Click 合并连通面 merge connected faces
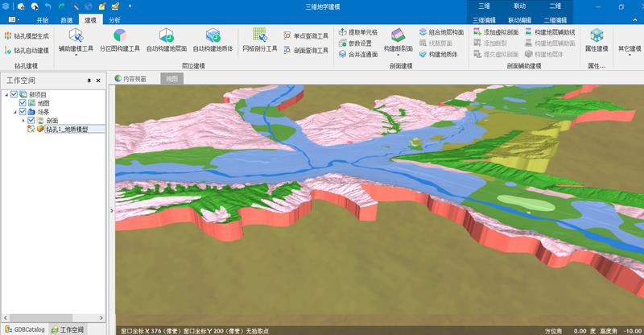 click(358, 54)
